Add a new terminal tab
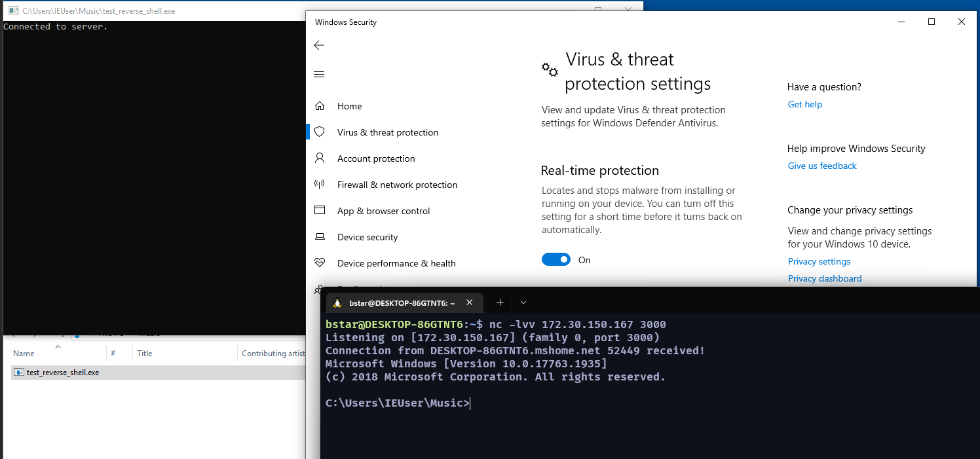 [x=500, y=303]
